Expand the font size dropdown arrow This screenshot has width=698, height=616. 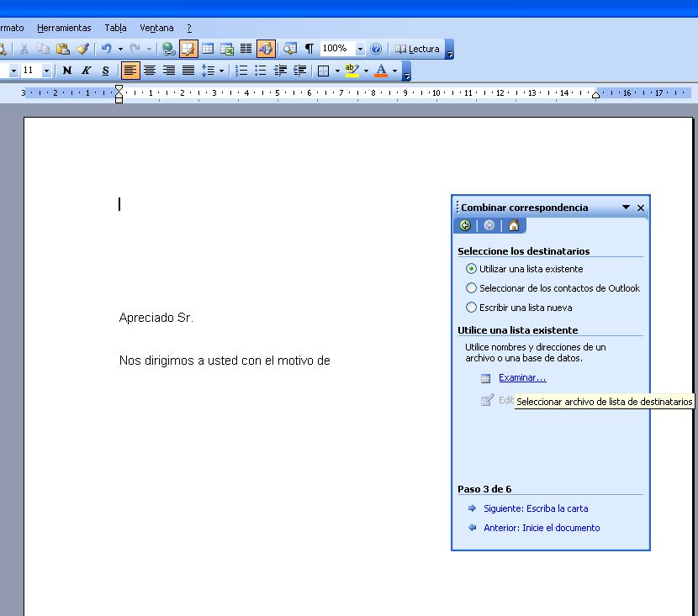pyautogui.click(x=46, y=71)
